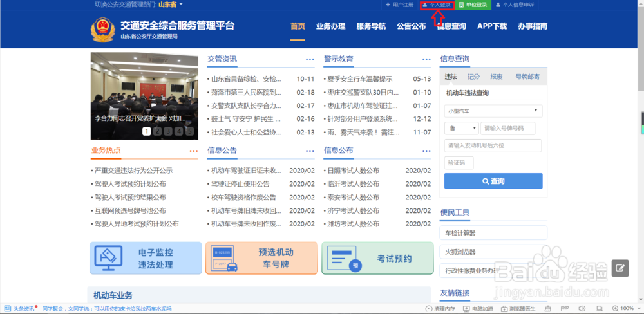Click the 头条资讯 news icon
This screenshot has width=644, height=314.
pyautogui.click(x=7, y=308)
